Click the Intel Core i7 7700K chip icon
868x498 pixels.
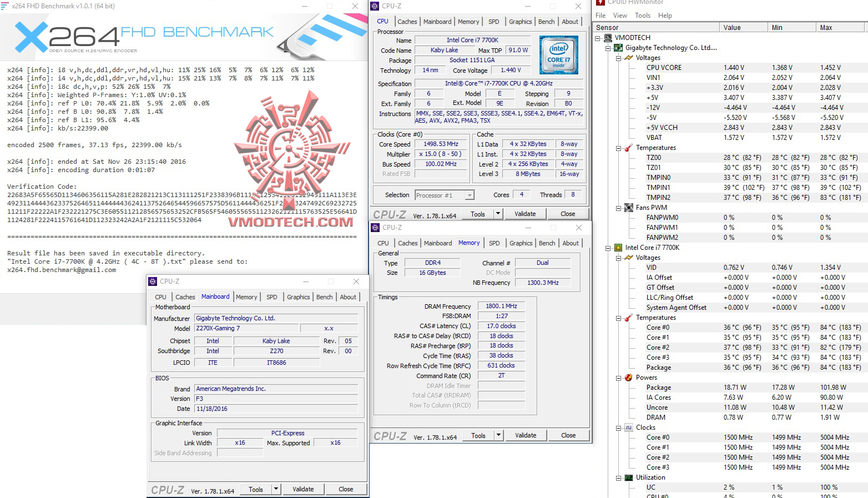(618, 248)
